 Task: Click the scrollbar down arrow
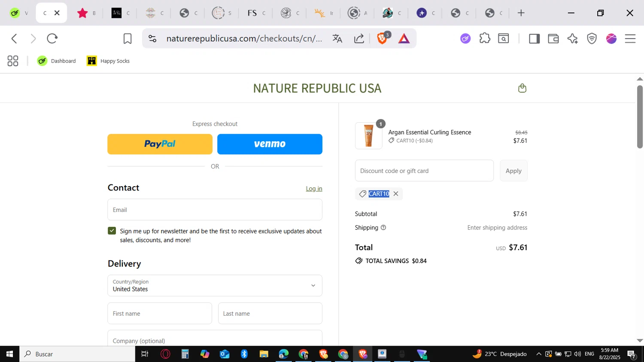(x=640, y=341)
